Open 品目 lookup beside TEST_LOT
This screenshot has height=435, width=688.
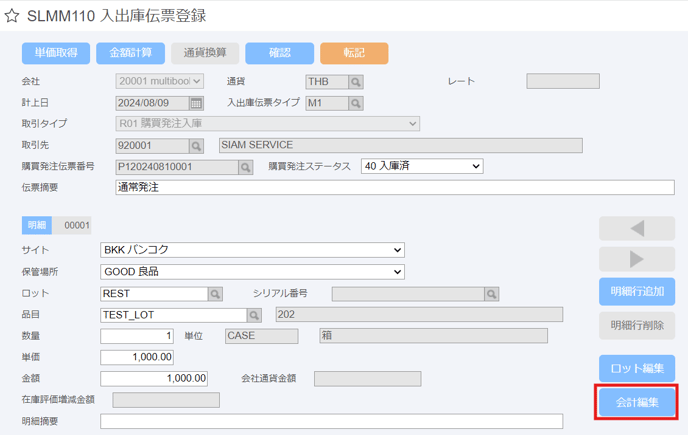[x=254, y=315]
